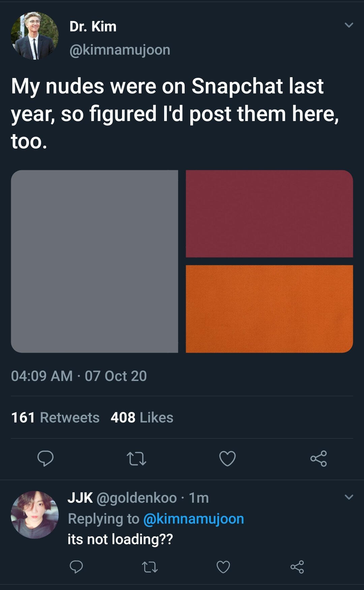View the 408 Likes list

tap(142, 418)
